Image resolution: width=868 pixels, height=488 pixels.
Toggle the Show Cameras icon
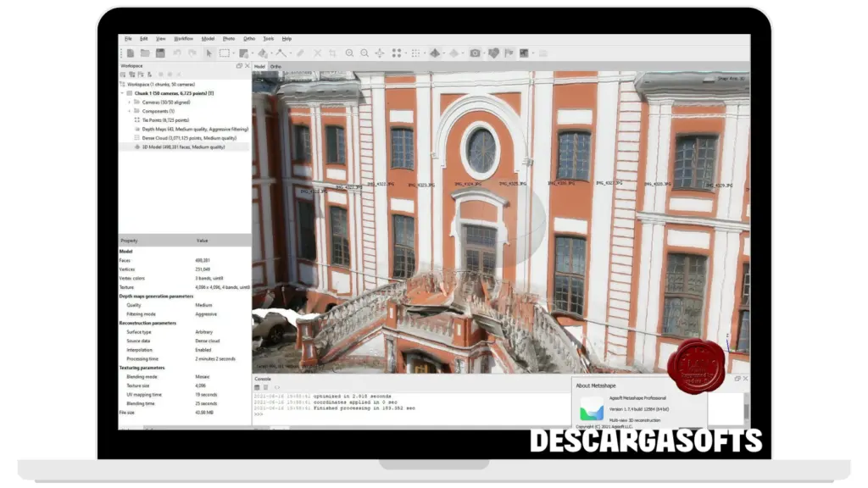[x=475, y=53]
